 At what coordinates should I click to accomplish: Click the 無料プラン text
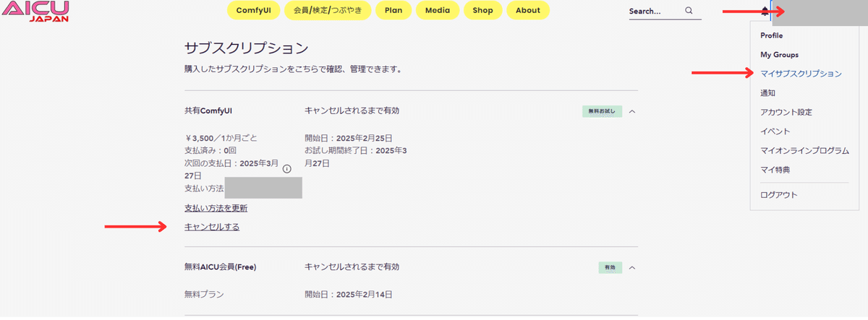tap(205, 294)
